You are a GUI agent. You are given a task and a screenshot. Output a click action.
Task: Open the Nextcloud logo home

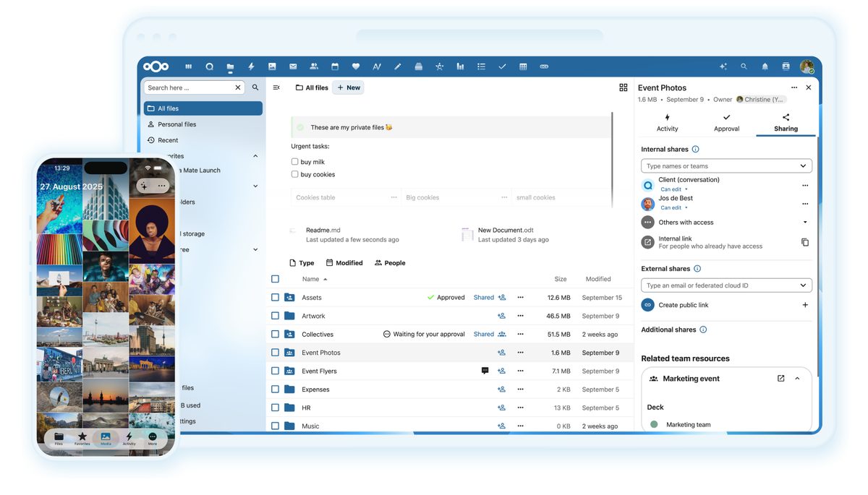[156, 66]
